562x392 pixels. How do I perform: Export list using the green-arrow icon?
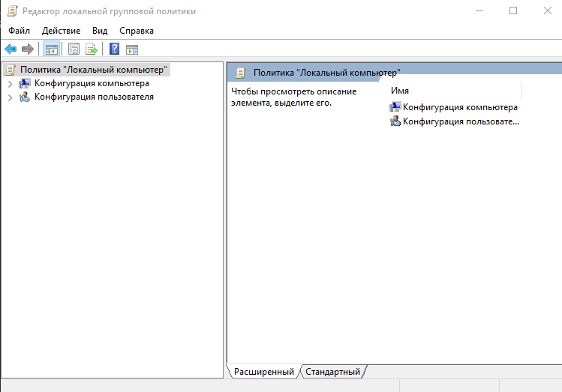(x=92, y=49)
